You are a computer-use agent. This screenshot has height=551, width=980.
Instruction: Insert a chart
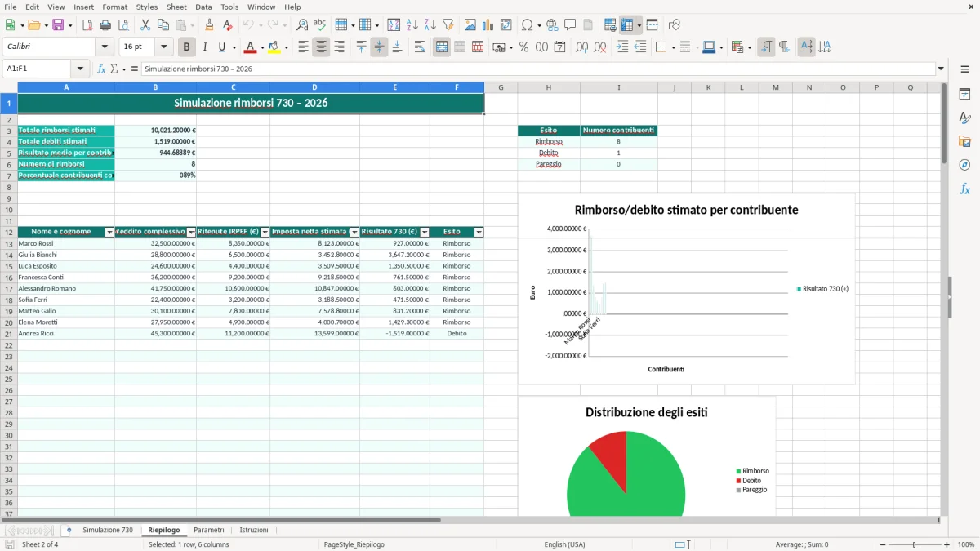(488, 25)
